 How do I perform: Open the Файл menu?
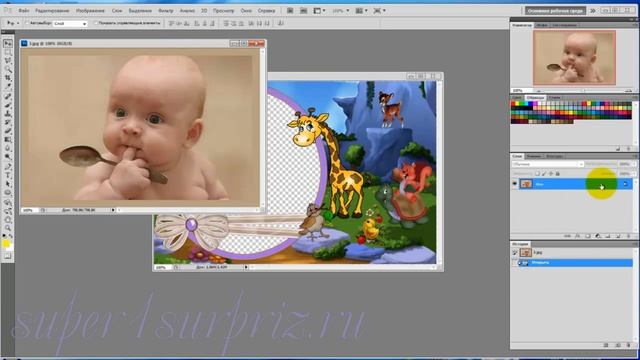pos(24,11)
